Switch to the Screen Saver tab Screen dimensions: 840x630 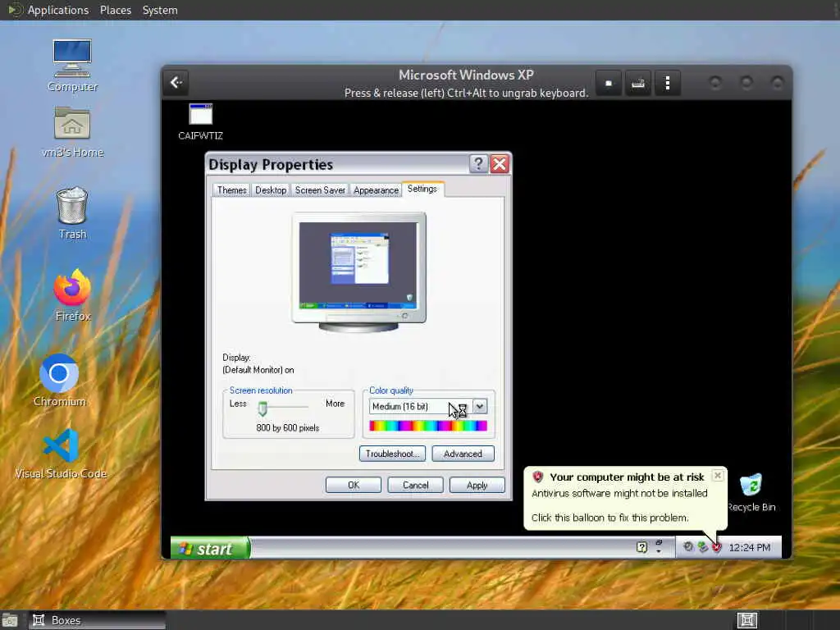[320, 190]
